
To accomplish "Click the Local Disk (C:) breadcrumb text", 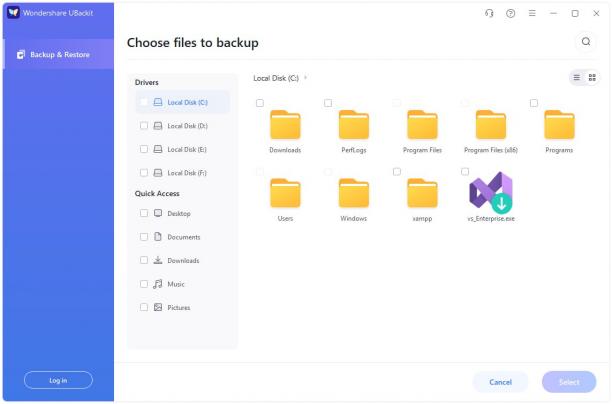I will [276, 78].
